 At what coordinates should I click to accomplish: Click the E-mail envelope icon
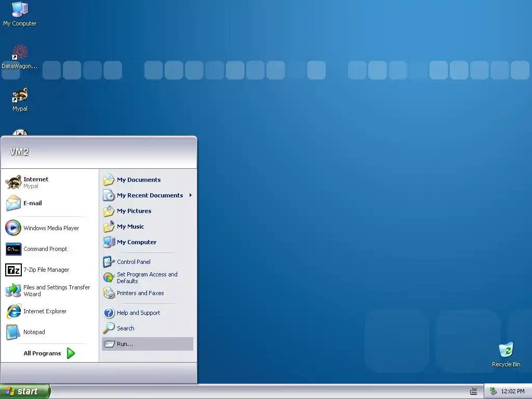14,203
